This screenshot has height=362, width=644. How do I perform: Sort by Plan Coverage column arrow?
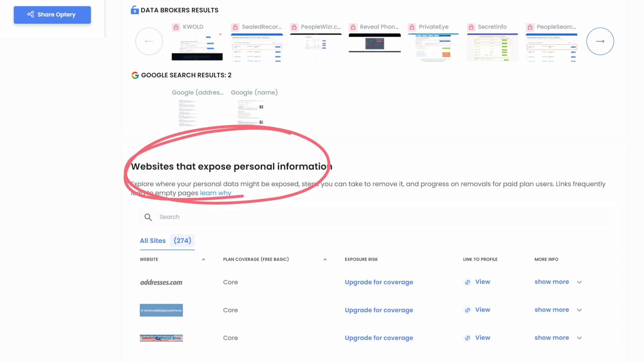click(x=325, y=259)
